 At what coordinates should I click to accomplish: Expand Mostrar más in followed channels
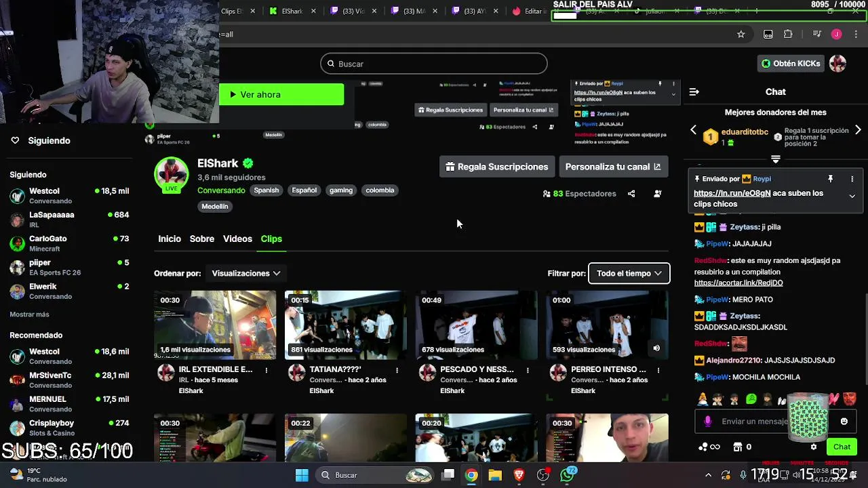coord(29,314)
